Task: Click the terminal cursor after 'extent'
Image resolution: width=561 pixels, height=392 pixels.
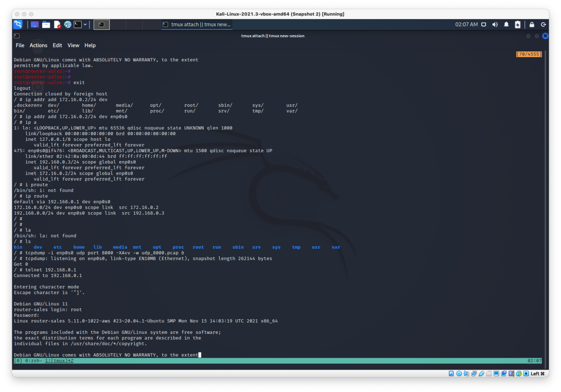Action: [200, 355]
